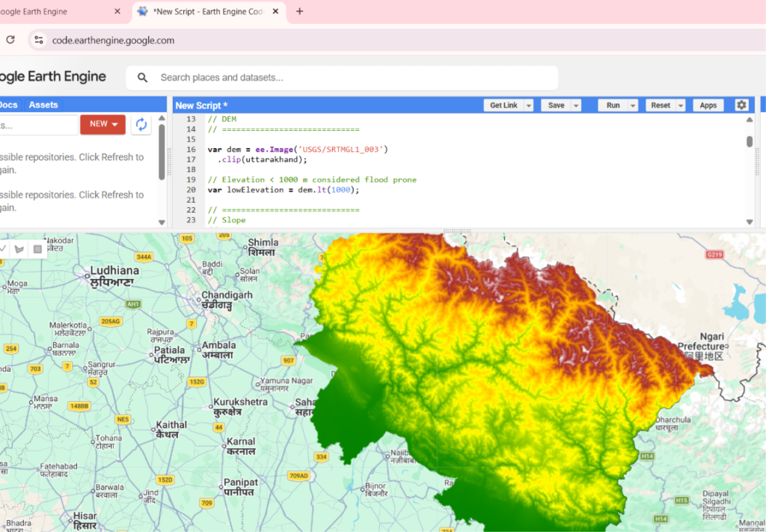Open the Reset dropdown arrow

[x=681, y=106]
